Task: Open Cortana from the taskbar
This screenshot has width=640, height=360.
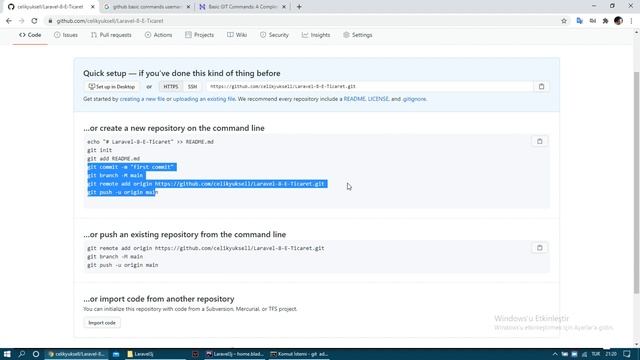Action: click(x=36, y=354)
